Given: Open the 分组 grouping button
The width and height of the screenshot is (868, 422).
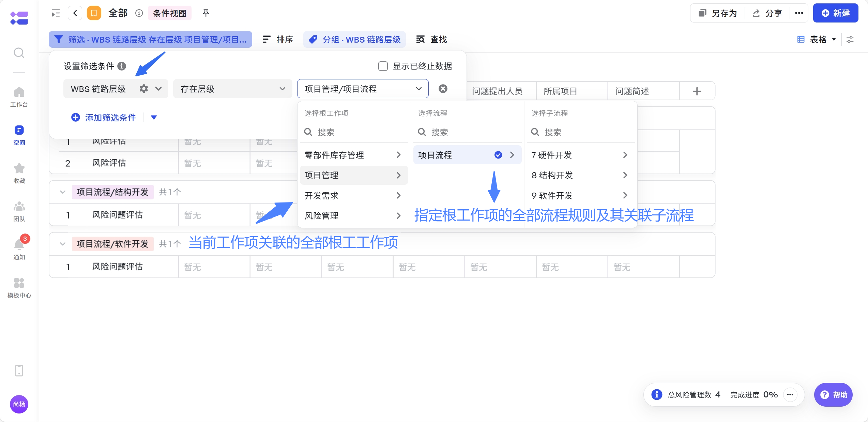Looking at the screenshot, I should point(354,40).
